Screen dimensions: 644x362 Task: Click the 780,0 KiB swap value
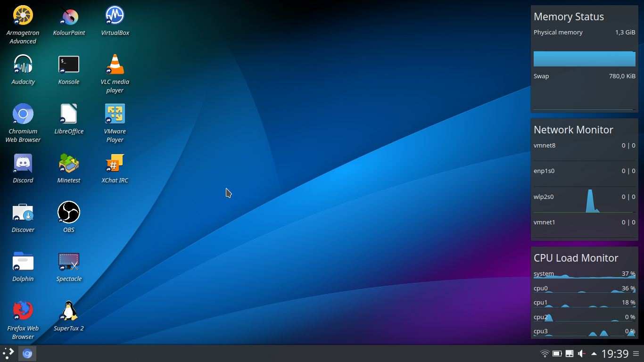click(x=622, y=76)
